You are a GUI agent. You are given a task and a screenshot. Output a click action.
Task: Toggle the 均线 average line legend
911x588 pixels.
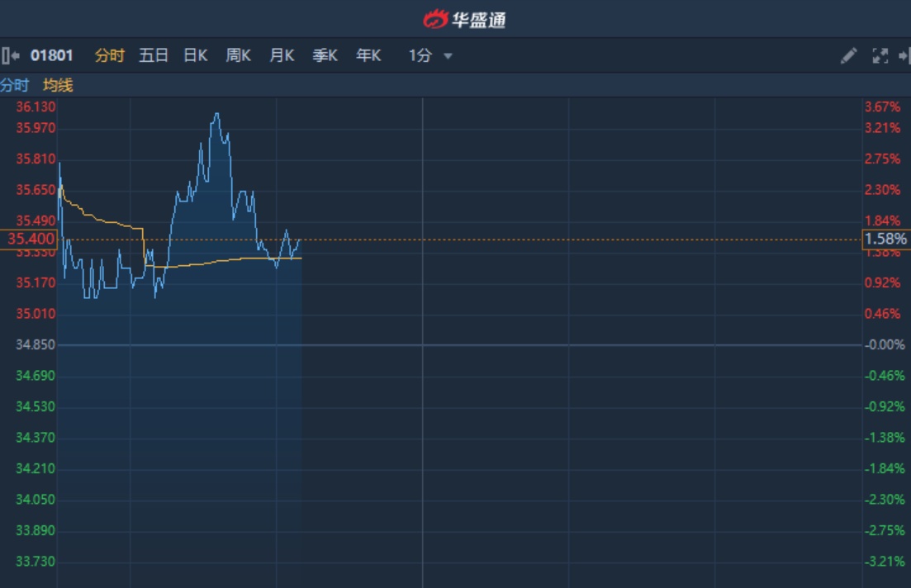[x=58, y=85]
